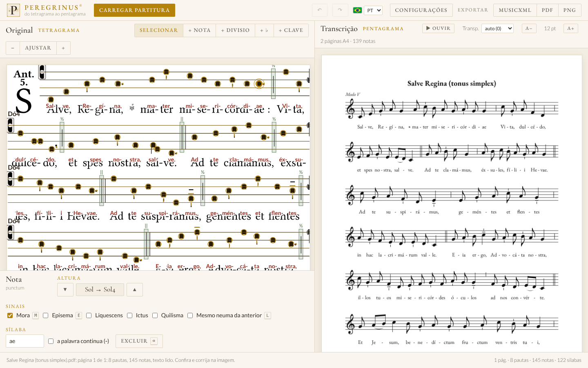Click the selected note above 'ae'
588x368 pixels.
[259, 84]
